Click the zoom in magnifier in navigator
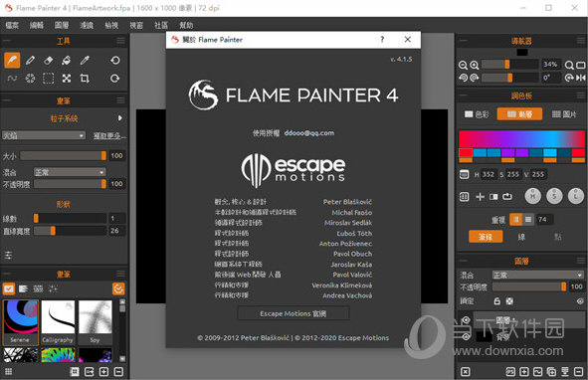The width and height of the screenshot is (588, 380). [475, 66]
